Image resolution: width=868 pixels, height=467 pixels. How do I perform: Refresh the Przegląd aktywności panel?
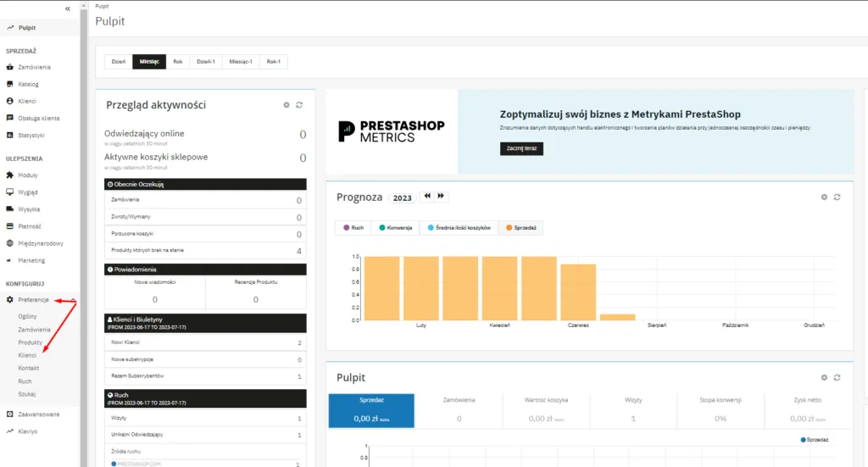tap(299, 105)
